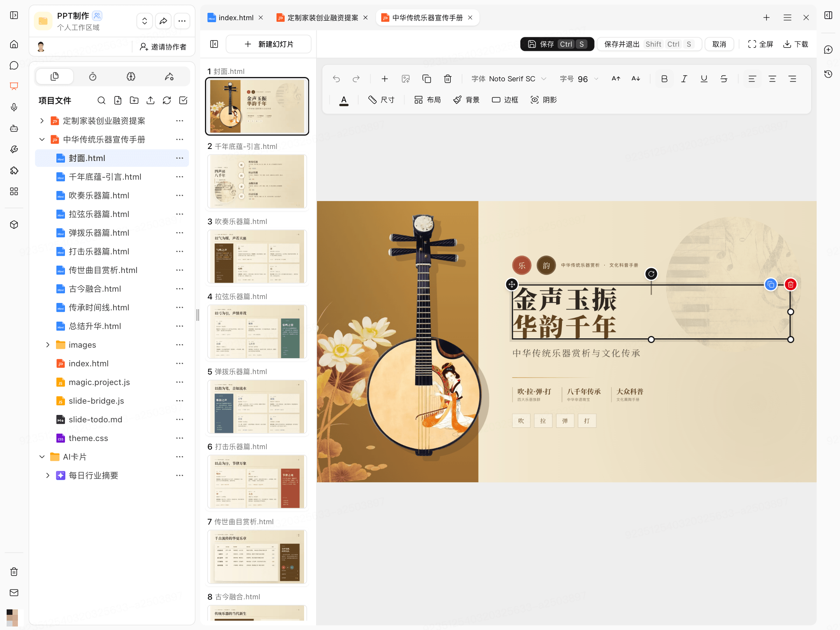
Task: Select slide 6 打击乐器篇 thumbnail
Action: [x=257, y=482]
